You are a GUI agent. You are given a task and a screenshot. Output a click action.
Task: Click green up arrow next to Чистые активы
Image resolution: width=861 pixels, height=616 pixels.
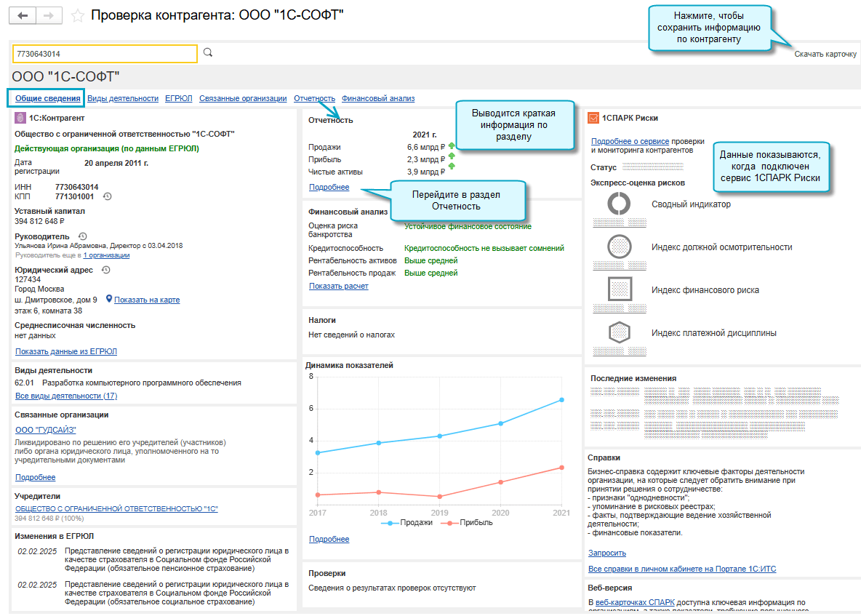tap(452, 167)
